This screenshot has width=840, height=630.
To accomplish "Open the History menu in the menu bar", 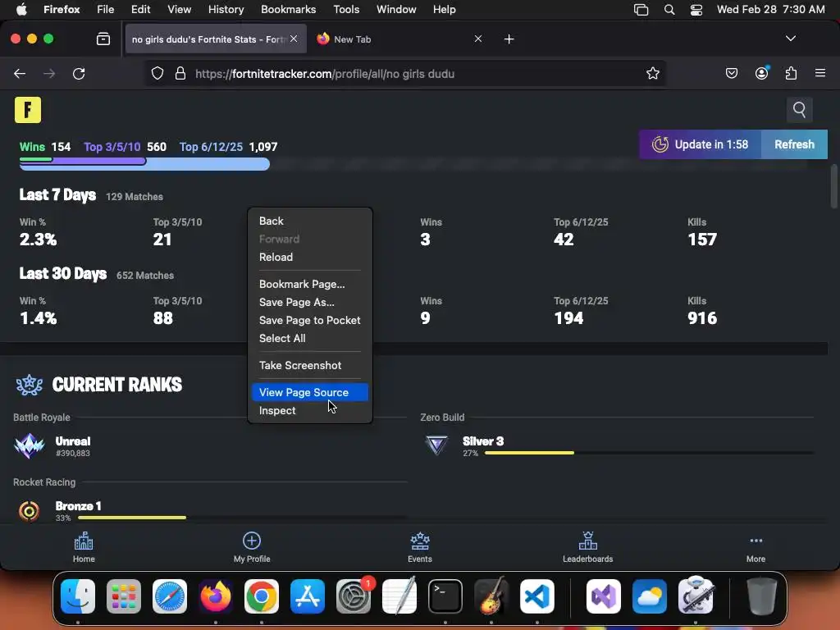I will (x=226, y=10).
